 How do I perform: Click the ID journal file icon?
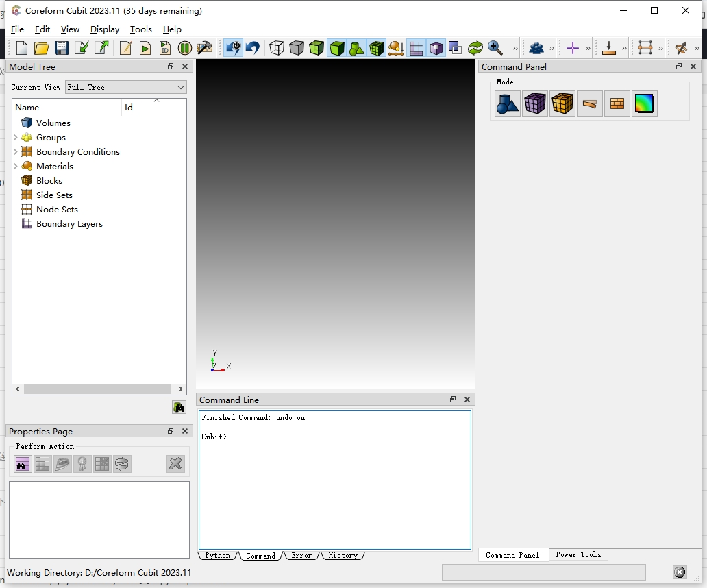(165, 48)
